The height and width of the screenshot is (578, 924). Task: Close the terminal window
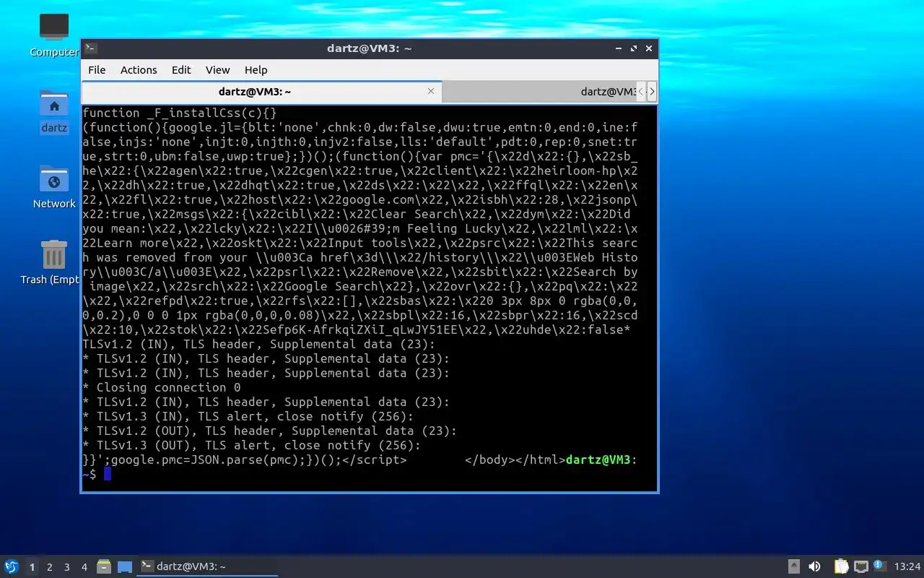tap(649, 48)
